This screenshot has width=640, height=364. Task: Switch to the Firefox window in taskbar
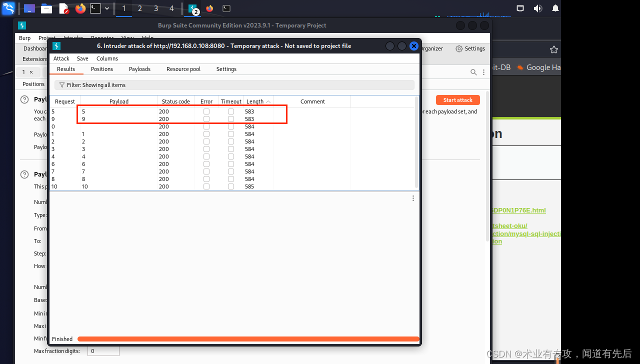(x=209, y=8)
